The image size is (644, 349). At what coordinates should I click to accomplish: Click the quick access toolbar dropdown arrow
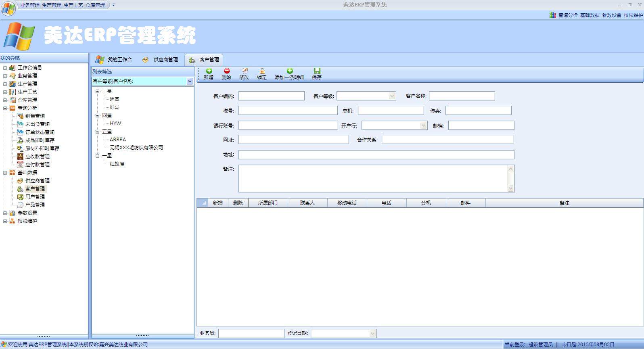pyautogui.click(x=114, y=5)
